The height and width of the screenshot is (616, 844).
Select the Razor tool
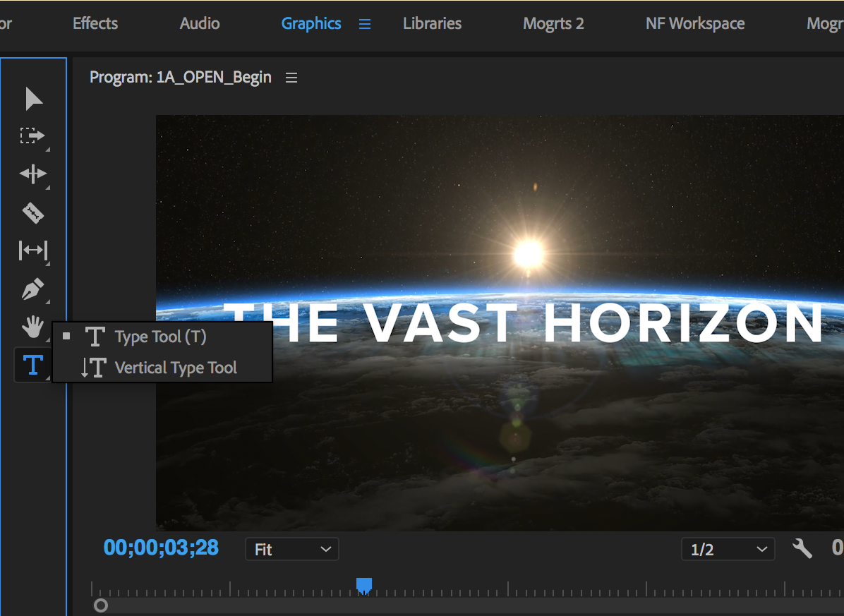click(33, 213)
